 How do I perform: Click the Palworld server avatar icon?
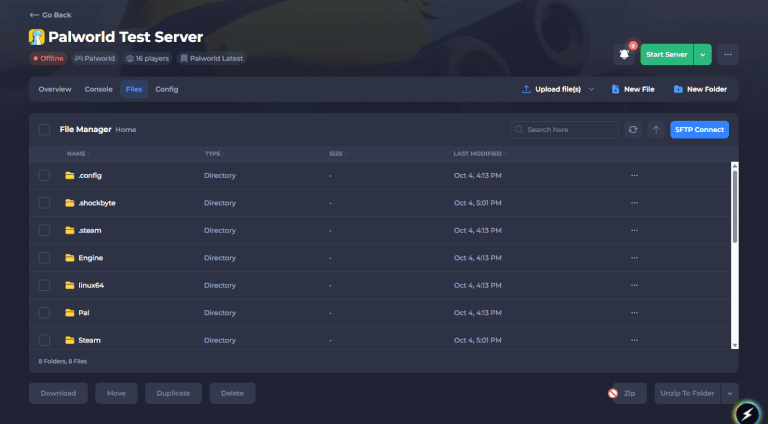click(x=37, y=37)
